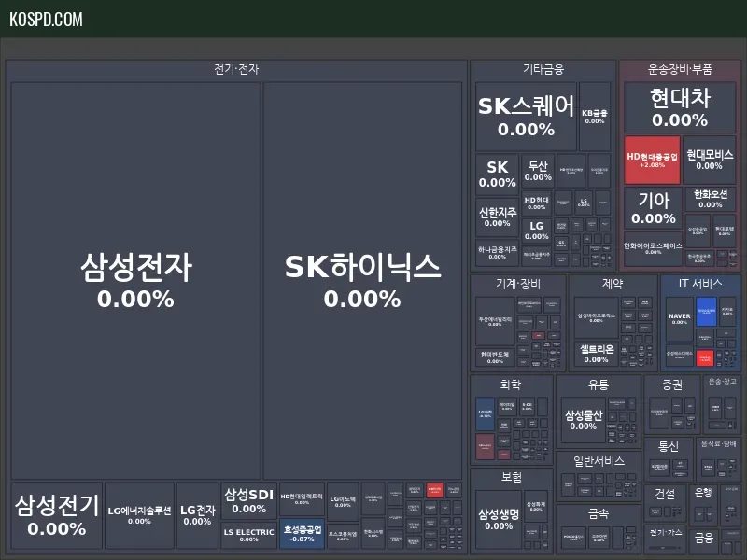
Task: Select the 현대차 tile
Action: point(680,107)
